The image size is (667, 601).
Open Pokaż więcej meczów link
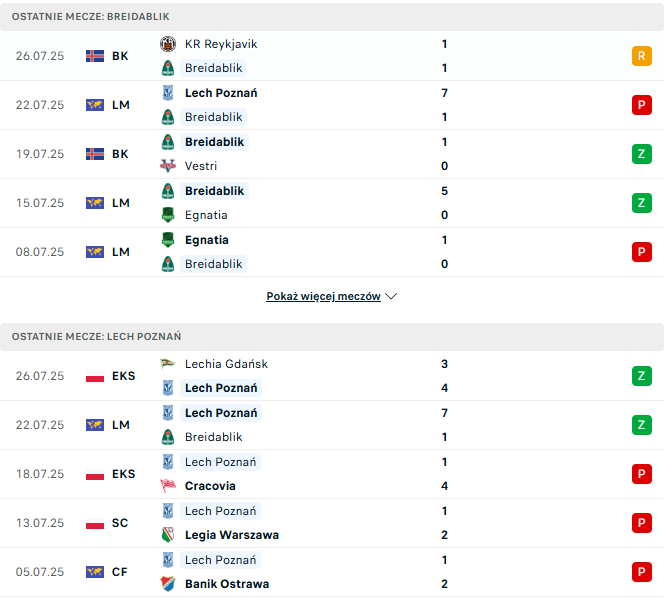323,296
